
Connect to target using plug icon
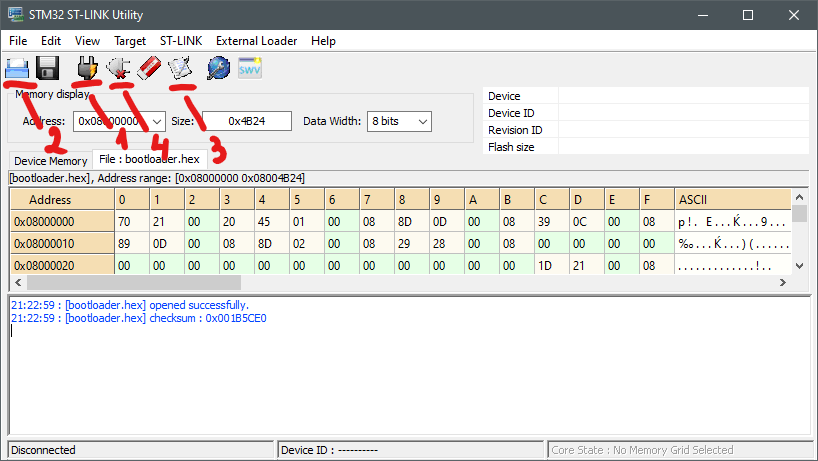click(x=88, y=68)
